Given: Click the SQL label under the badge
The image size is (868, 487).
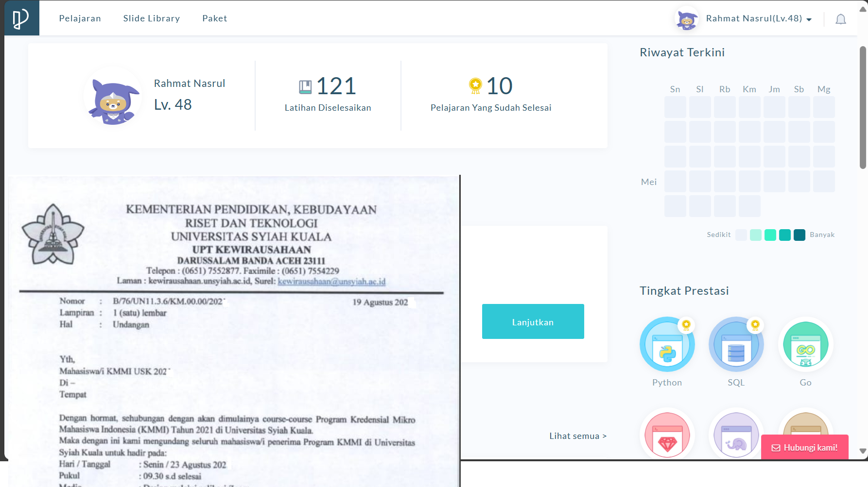Looking at the screenshot, I should point(736,383).
